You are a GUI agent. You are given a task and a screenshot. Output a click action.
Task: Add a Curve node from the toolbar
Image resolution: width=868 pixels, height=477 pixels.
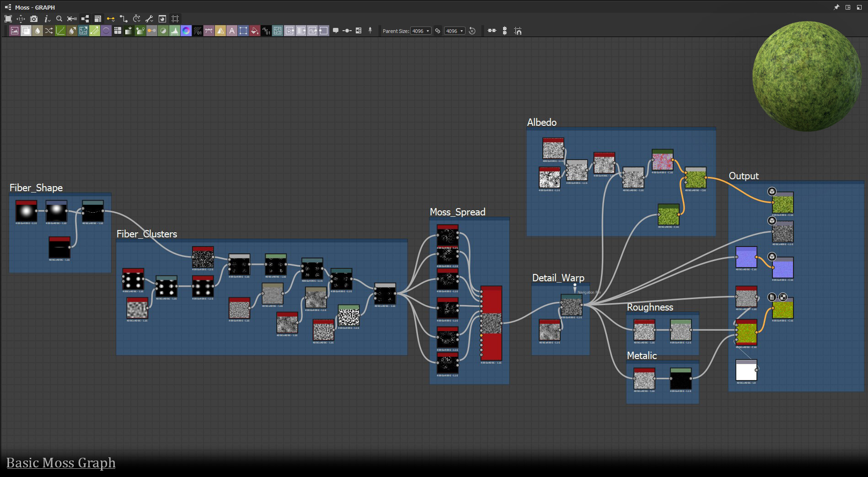point(60,31)
